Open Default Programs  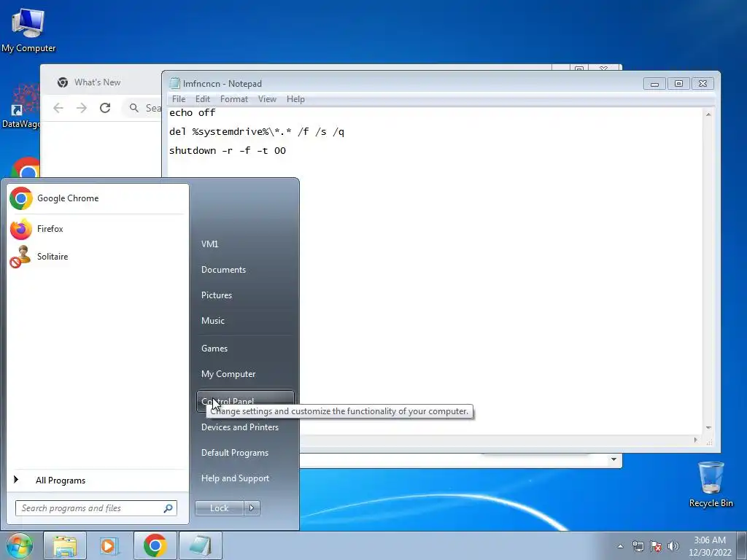pyautogui.click(x=245, y=453)
